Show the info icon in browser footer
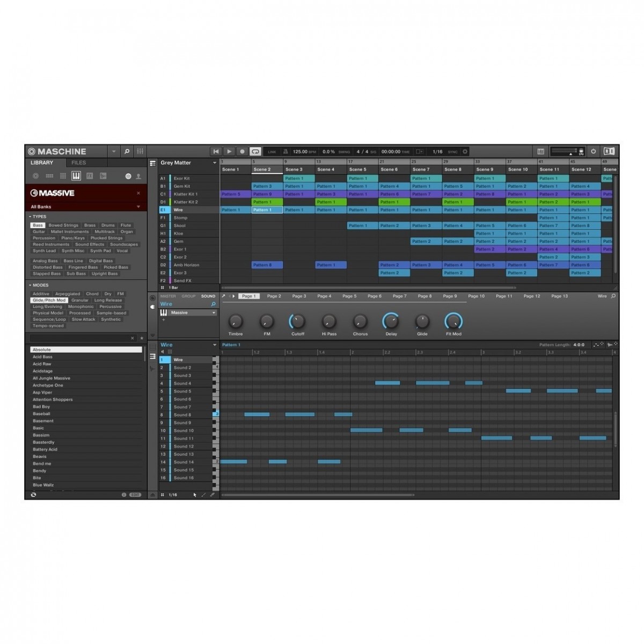The height and width of the screenshot is (644, 644). (124, 495)
